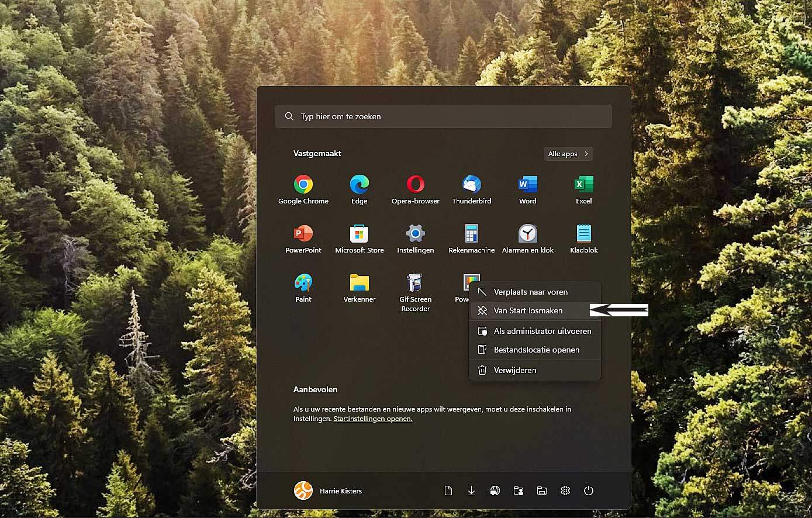Open File Explorer icon in Start footer
Viewport: 812px width, 518px height.
tap(541, 491)
